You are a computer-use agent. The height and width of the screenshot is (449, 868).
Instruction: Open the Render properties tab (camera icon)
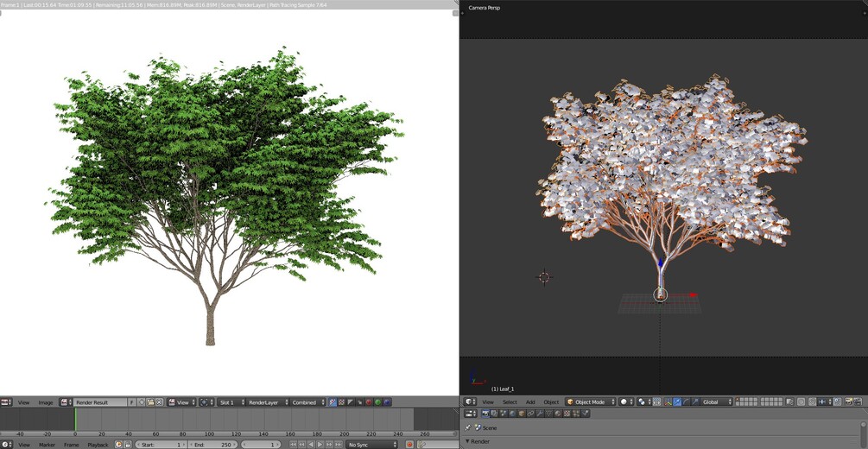(x=485, y=414)
